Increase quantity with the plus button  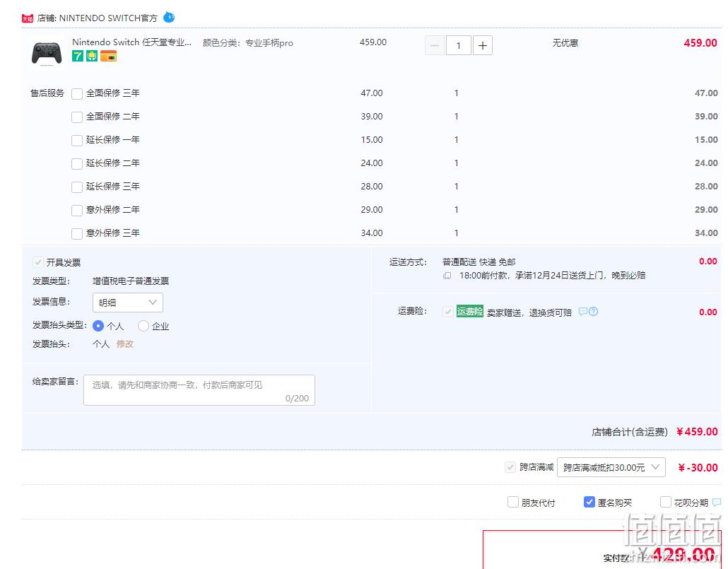tap(483, 45)
